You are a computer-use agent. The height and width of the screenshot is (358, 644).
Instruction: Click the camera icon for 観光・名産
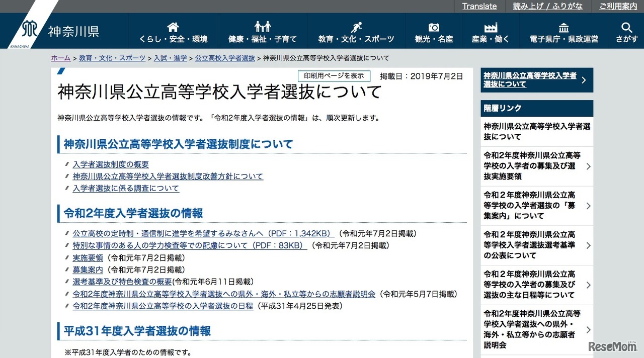pyautogui.click(x=433, y=26)
